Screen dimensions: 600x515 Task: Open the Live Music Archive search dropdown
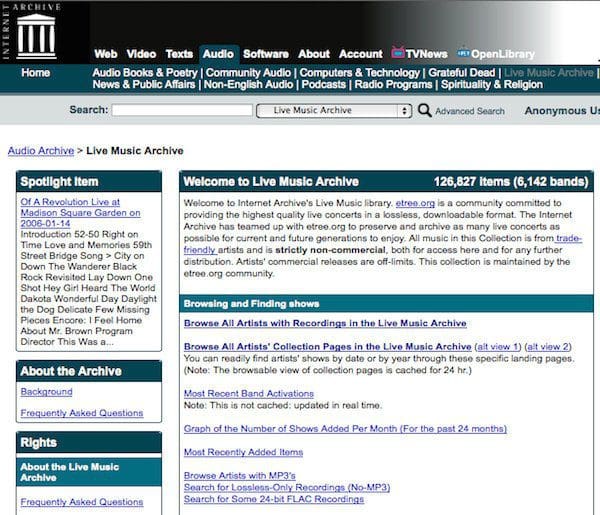click(334, 111)
